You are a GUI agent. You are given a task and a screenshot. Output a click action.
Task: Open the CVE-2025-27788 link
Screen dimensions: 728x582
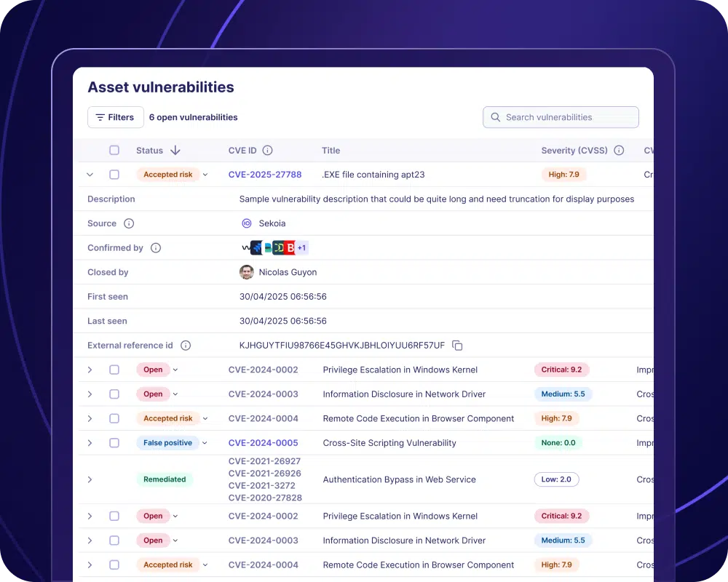(x=265, y=175)
